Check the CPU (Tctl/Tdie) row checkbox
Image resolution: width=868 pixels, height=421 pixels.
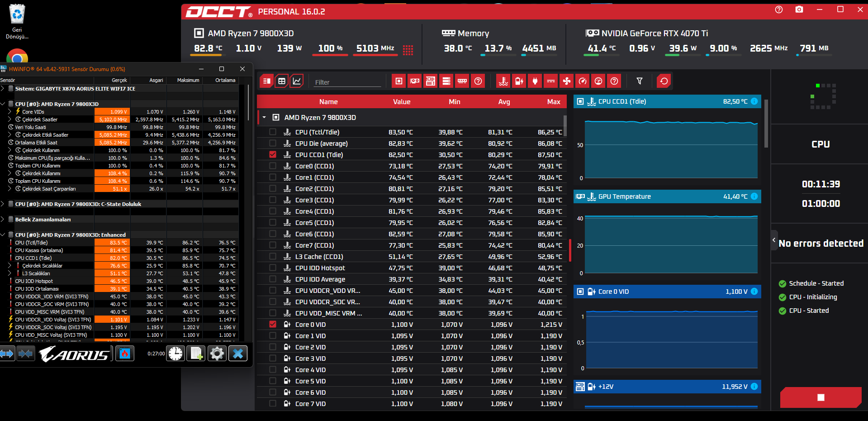click(x=272, y=132)
